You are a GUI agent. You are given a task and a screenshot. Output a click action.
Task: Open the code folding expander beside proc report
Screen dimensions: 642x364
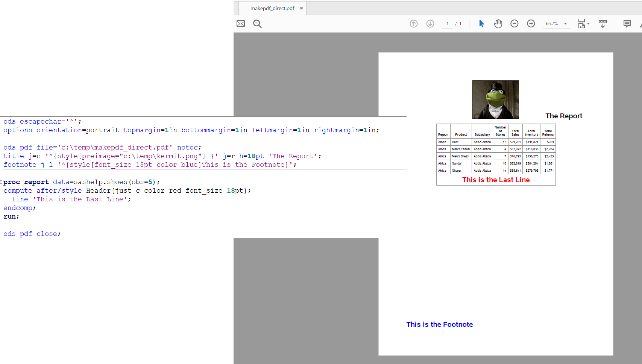pyautogui.click(x=1, y=182)
